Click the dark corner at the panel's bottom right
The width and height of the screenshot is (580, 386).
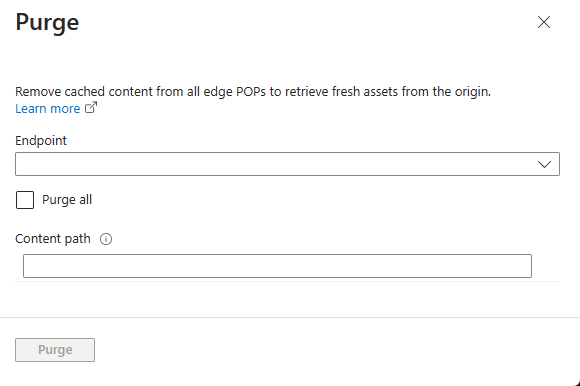576,383
